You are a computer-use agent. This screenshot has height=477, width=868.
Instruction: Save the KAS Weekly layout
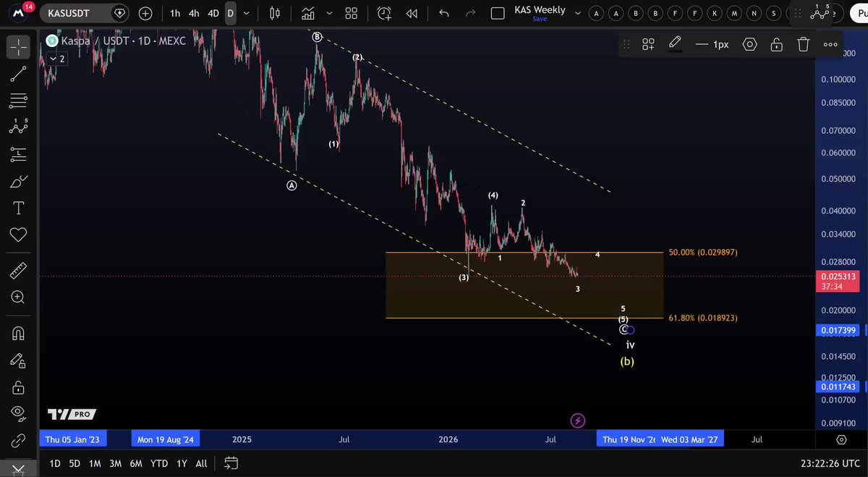tap(540, 19)
